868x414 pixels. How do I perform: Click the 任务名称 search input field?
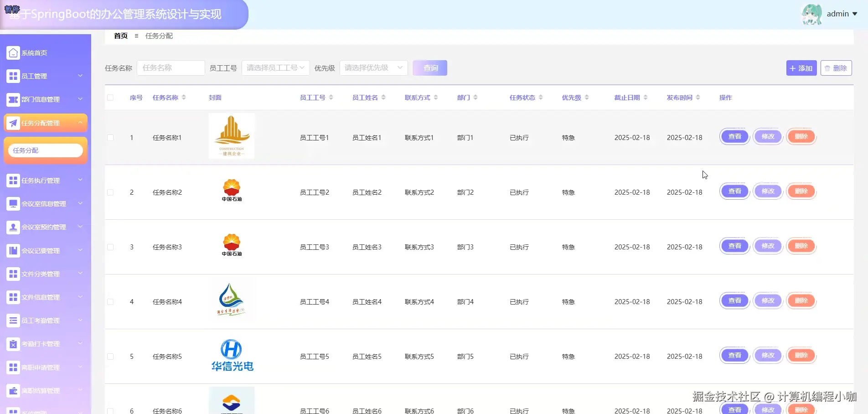click(171, 68)
